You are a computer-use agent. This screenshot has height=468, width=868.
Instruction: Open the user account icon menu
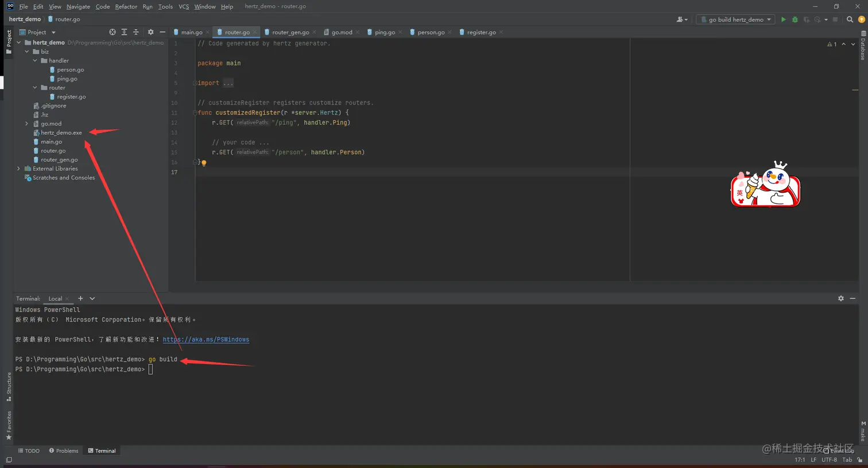[x=682, y=19]
